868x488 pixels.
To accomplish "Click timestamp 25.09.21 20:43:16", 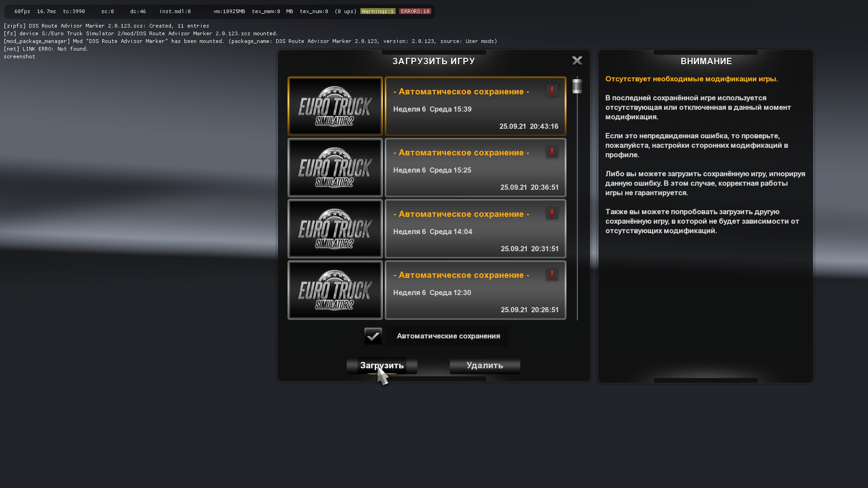I will [x=528, y=127].
